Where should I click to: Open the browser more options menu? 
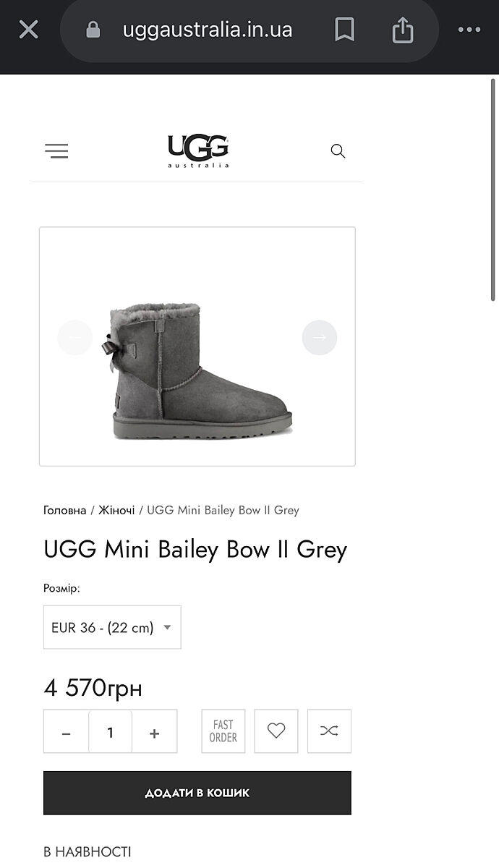click(x=469, y=30)
